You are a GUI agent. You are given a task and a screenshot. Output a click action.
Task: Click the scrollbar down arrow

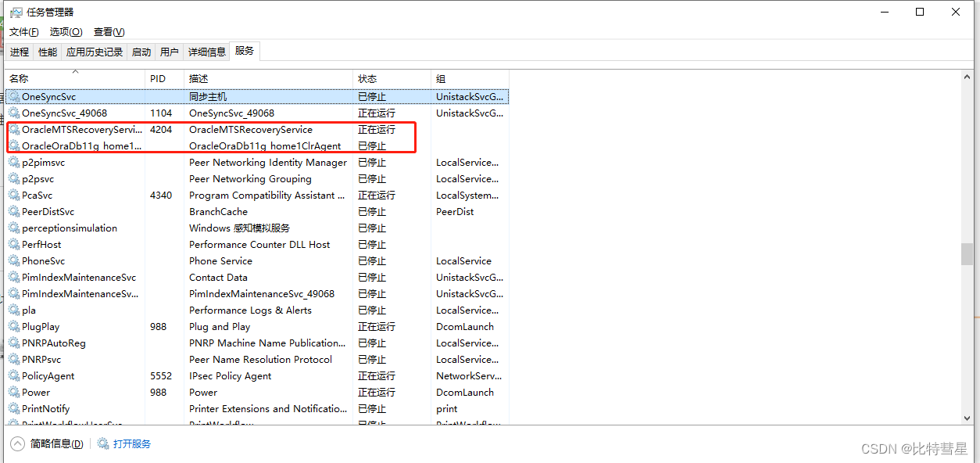967,418
